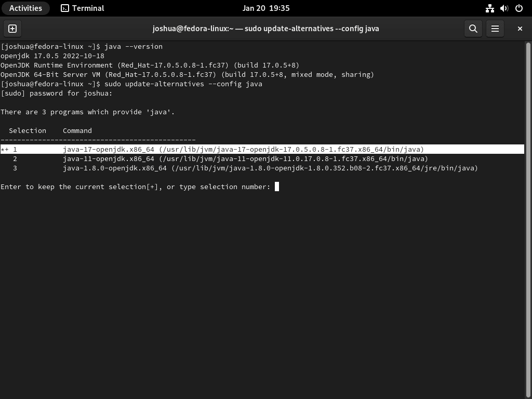The height and width of the screenshot is (399, 532).
Task: Open terminal search with the magnifier icon
Action: point(473,29)
